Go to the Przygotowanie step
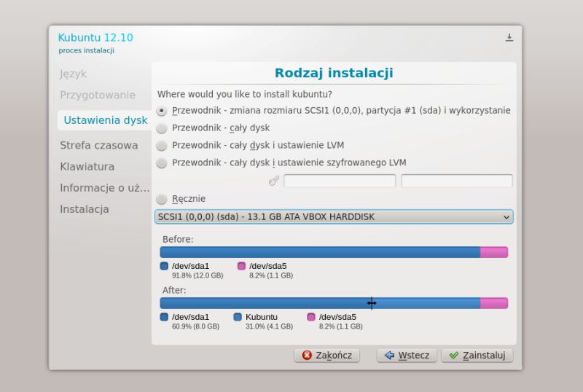The image size is (583, 392). 98,95
